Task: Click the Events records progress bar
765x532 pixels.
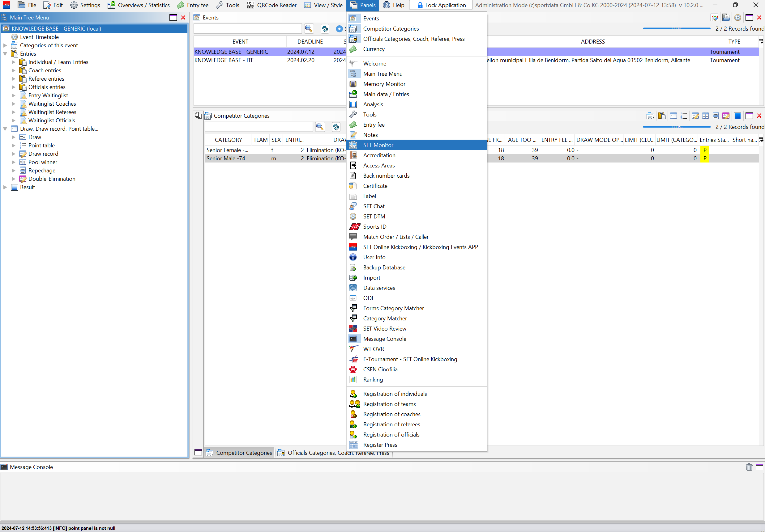Action: 676,29
